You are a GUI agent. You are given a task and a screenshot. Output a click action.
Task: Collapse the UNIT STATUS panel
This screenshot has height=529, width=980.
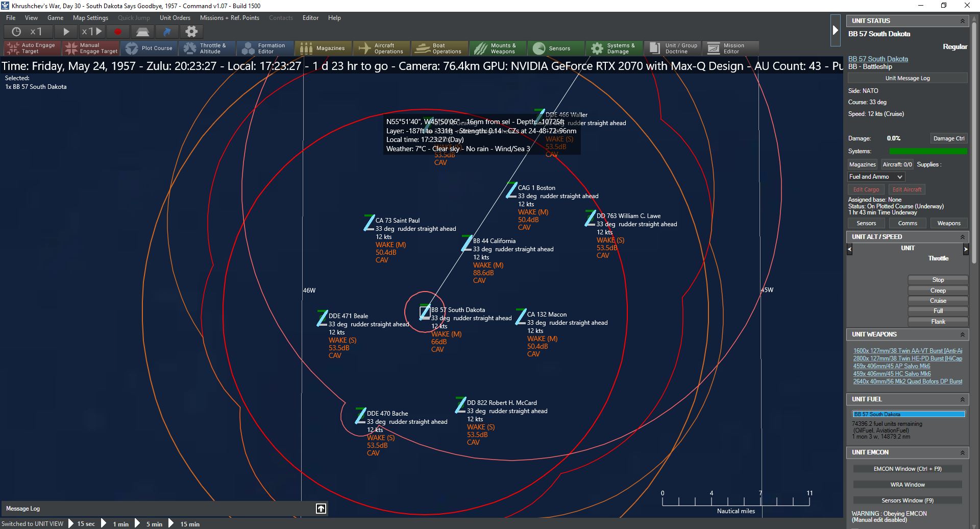point(963,21)
